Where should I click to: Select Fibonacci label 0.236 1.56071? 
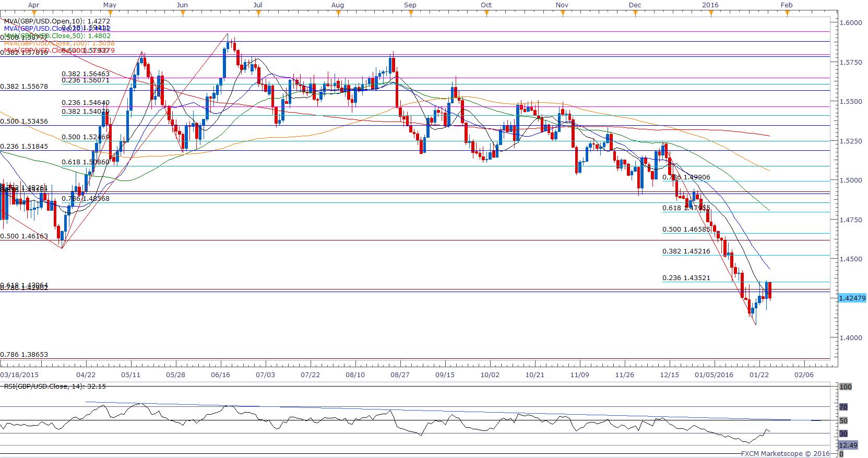(x=86, y=81)
